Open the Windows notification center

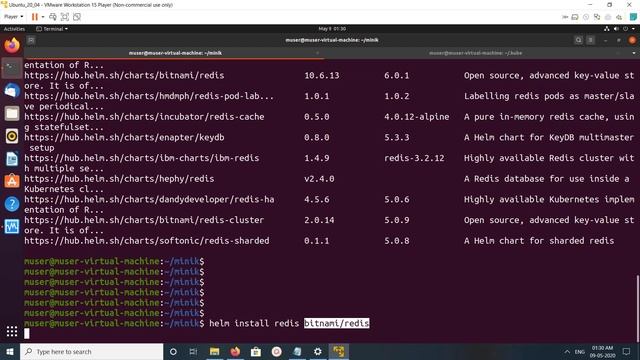pyautogui.click(x=627, y=351)
